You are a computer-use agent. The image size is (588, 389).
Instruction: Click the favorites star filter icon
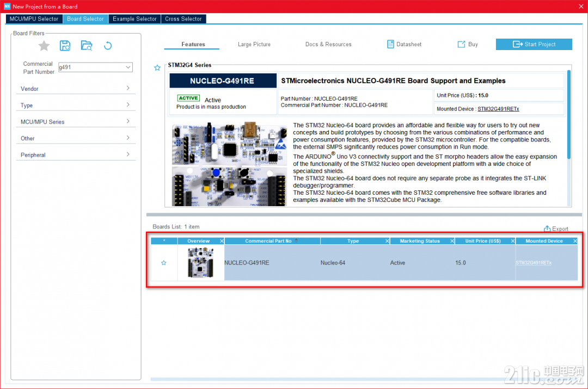pos(44,46)
